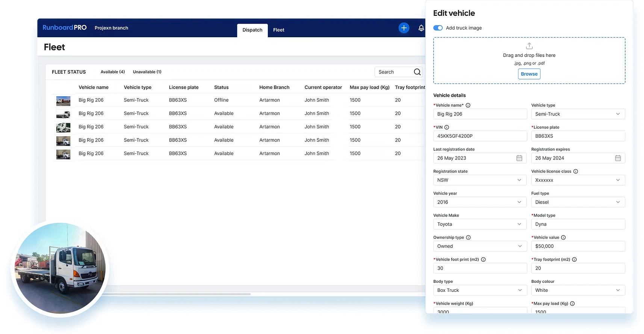The width and height of the screenshot is (644, 334).
Task: Toggle Add truck image switch
Action: pos(438,28)
